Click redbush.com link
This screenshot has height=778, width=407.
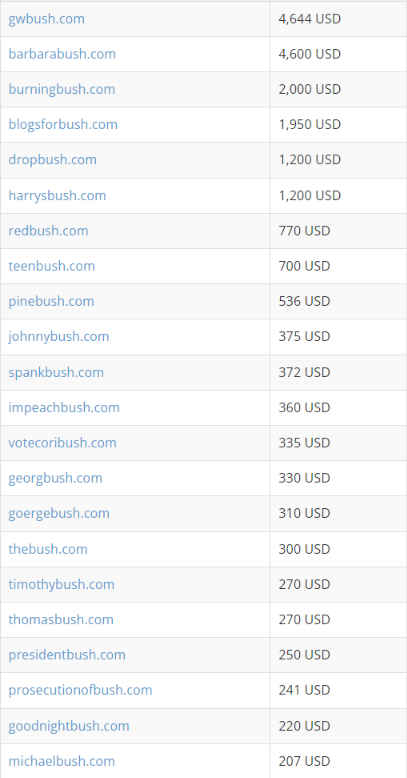coord(48,231)
